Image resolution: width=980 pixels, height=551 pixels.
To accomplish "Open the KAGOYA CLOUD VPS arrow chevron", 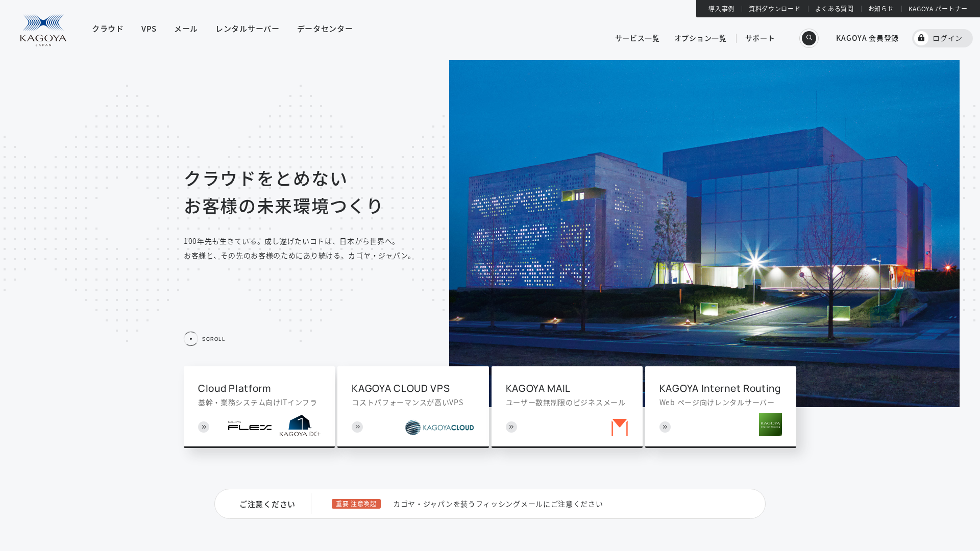I will 357,427.
